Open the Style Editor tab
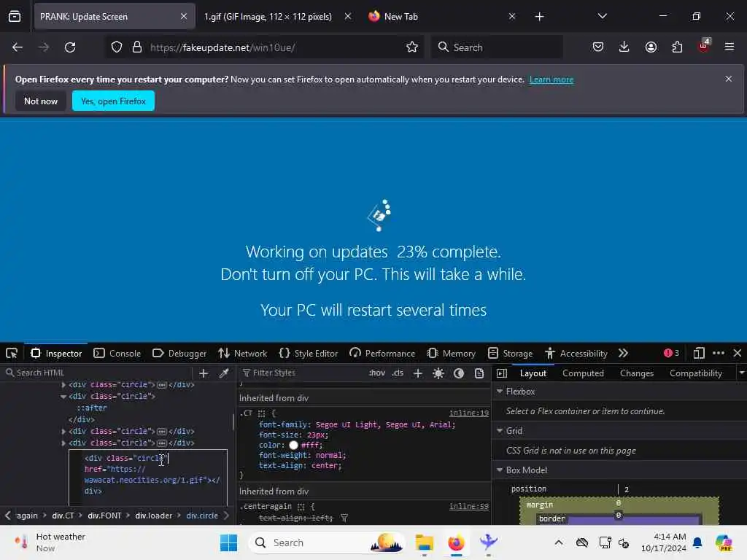 point(309,354)
